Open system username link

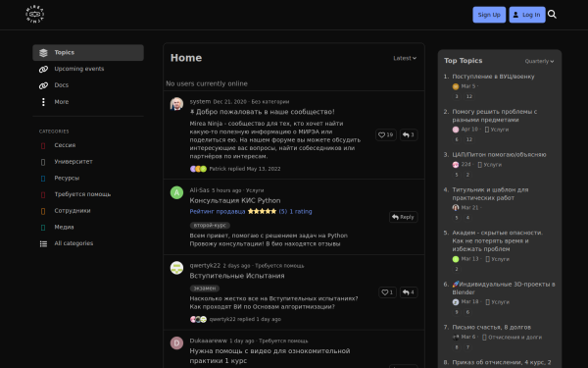click(200, 102)
